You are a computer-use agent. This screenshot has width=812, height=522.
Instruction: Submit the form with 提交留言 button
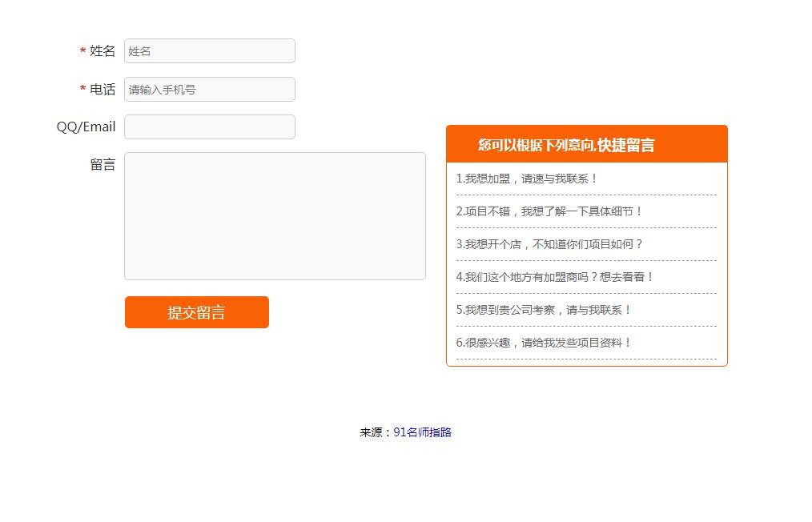197,312
